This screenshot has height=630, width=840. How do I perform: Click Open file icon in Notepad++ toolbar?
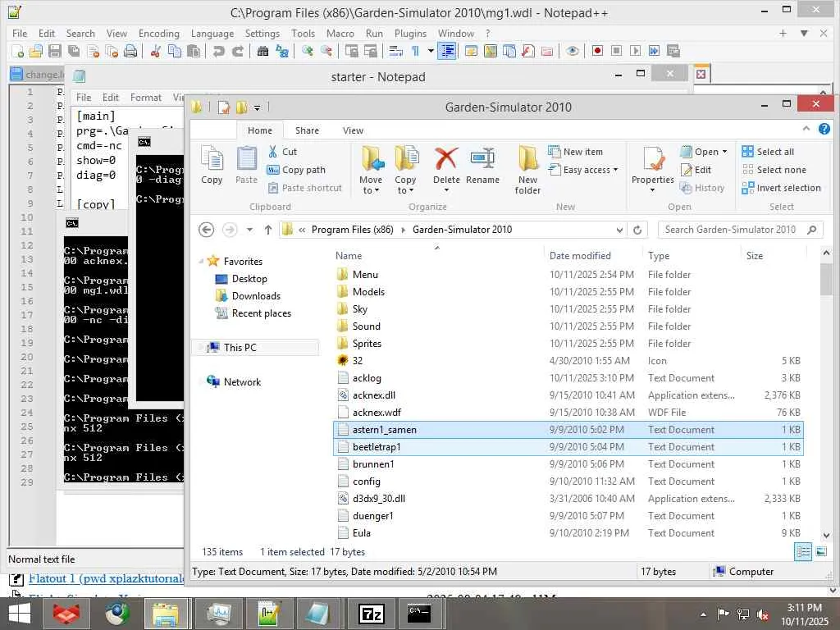(36, 51)
